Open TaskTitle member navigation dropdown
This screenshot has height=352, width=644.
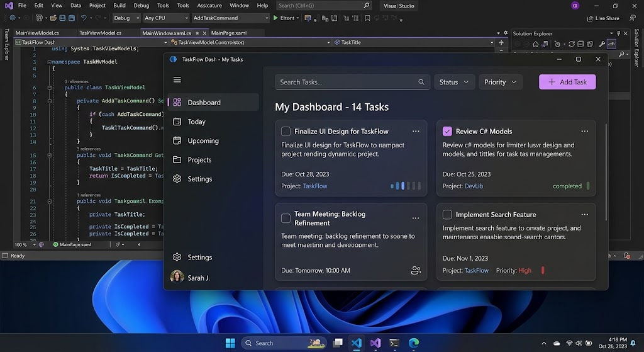pos(414,42)
